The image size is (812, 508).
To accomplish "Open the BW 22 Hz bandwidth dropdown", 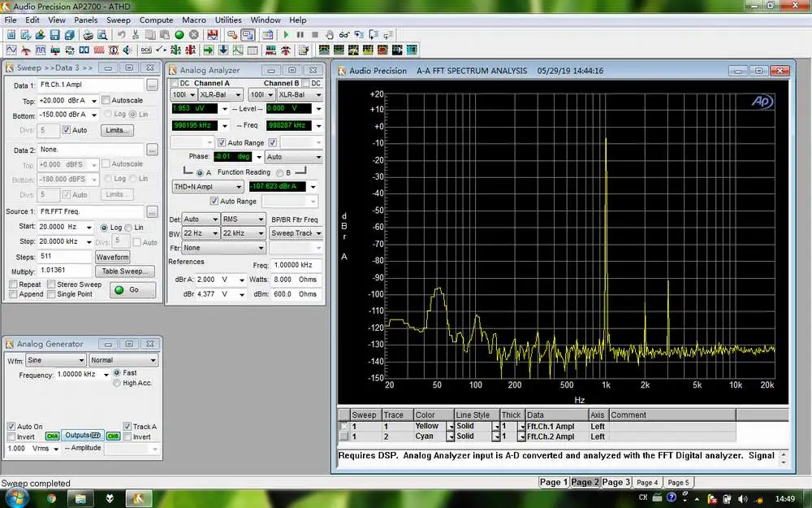I will (216, 233).
